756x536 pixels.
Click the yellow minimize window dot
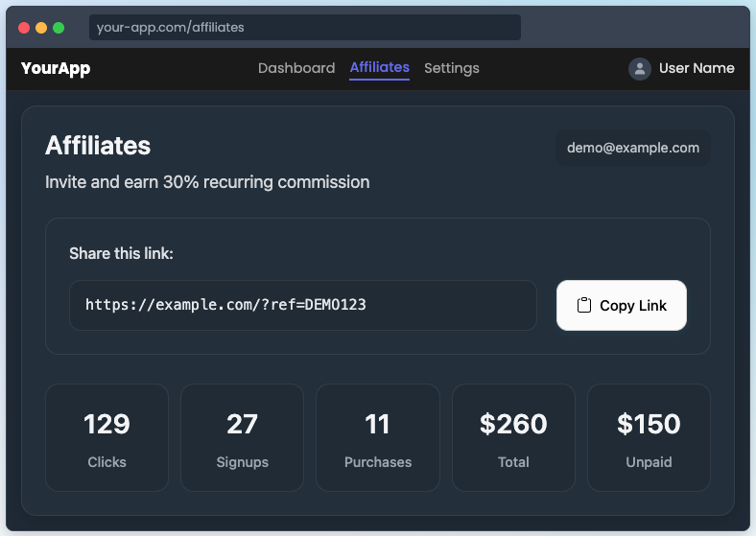(41, 28)
